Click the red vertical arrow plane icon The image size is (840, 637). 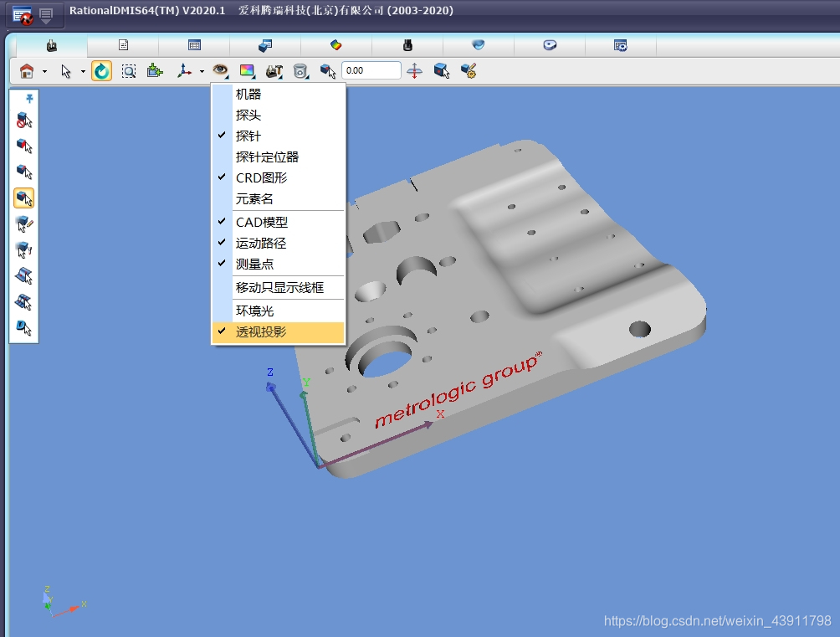pos(414,71)
